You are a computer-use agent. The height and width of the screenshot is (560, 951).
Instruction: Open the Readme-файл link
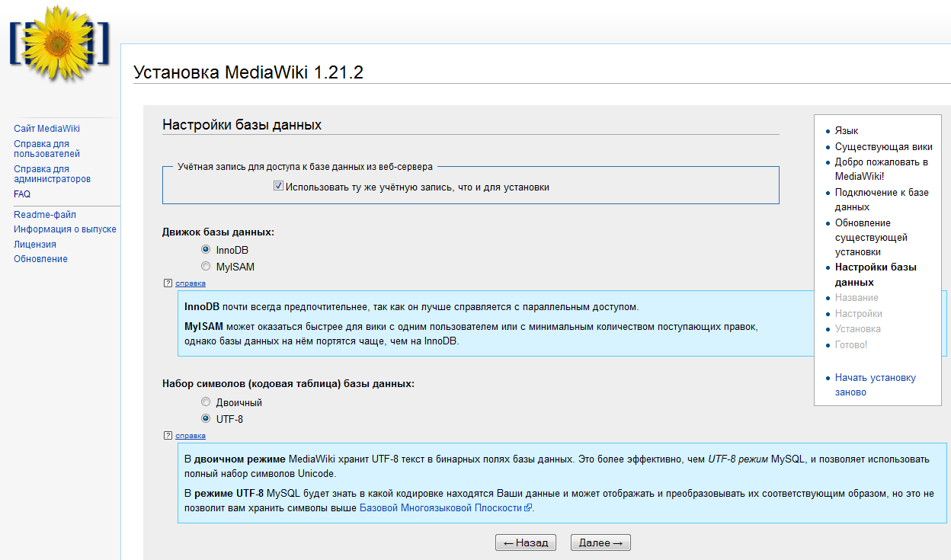tap(45, 215)
